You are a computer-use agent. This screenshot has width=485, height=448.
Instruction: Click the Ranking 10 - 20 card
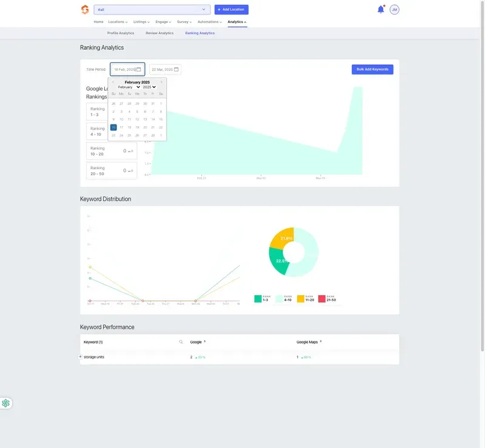112,151
